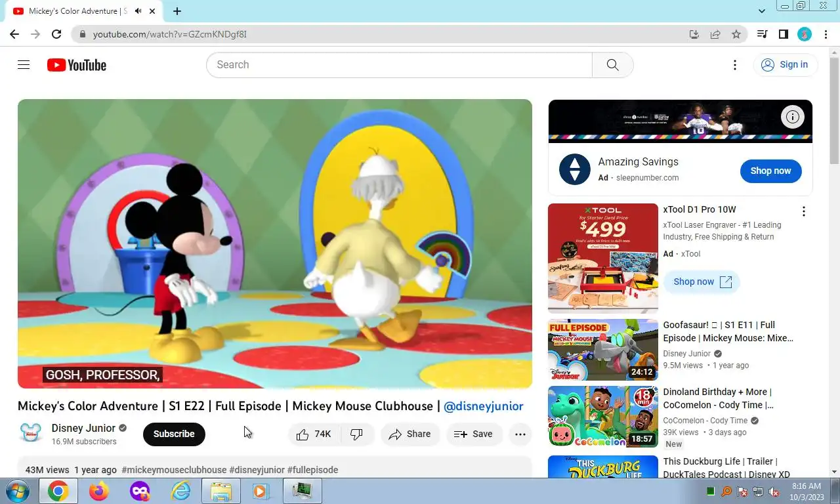Click the Sign in button

pyautogui.click(x=785, y=64)
